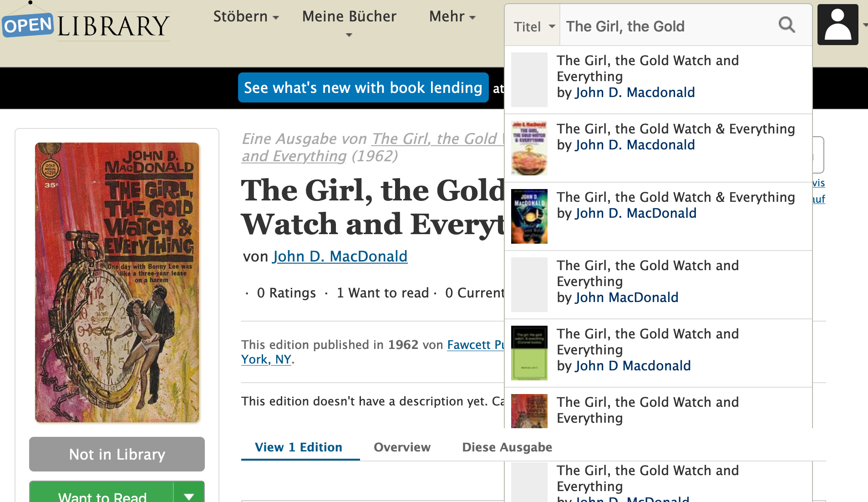Click the blank cover placeholder of the first suggestion
This screenshot has height=502, width=868.
coord(529,80)
